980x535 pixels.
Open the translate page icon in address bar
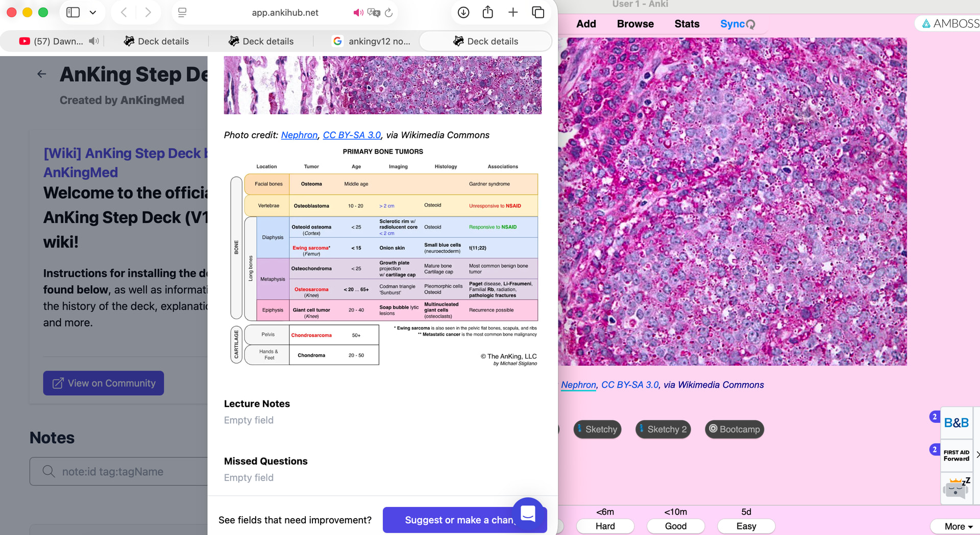(374, 12)
